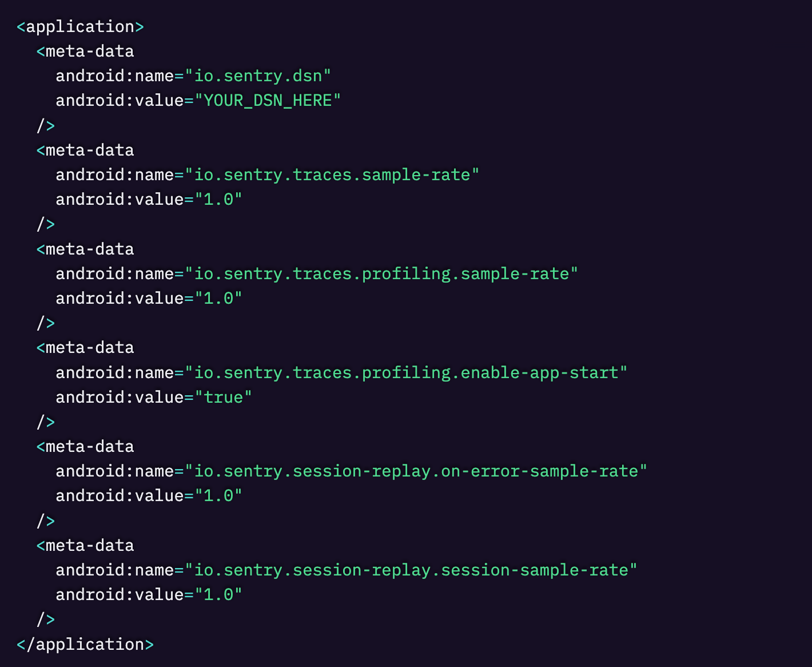Click the "true" attribute value

click(223, 398)
